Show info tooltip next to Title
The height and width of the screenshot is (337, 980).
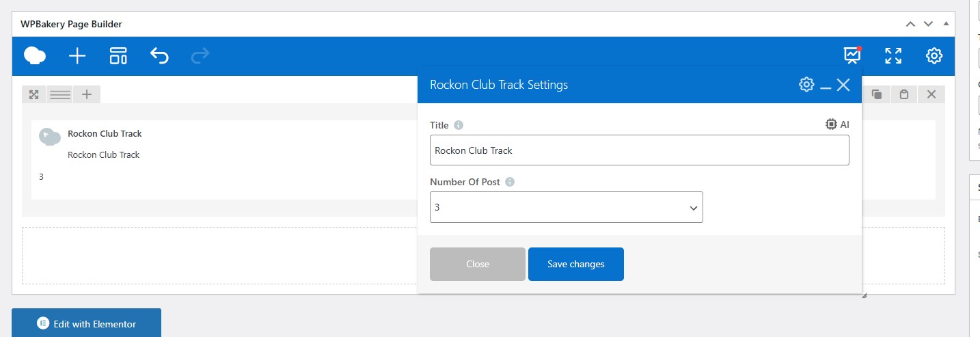459,125
